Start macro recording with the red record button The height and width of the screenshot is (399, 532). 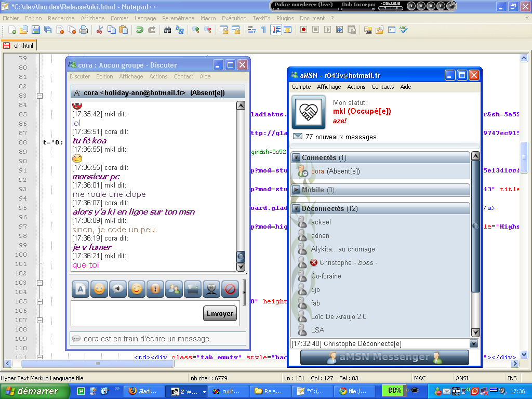303,30
